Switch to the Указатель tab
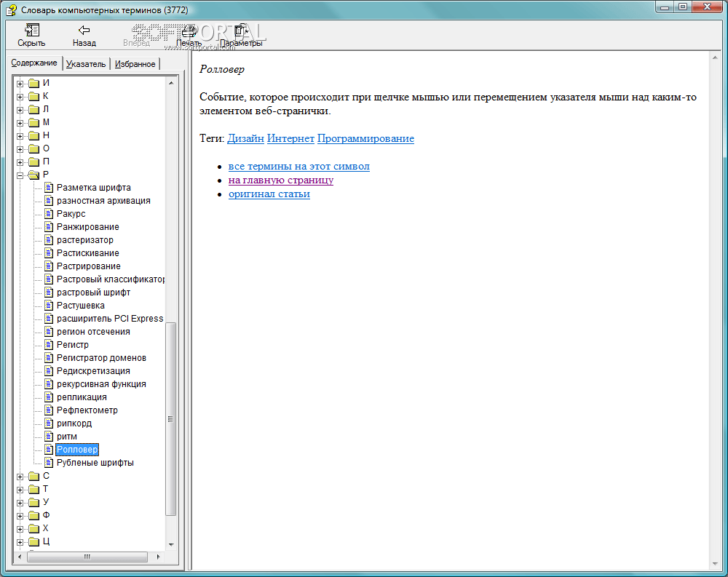 pos(86,64)
